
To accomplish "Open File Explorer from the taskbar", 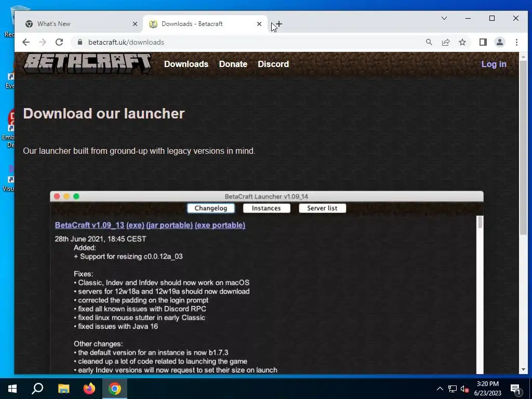I will click(x=63, y=389).
